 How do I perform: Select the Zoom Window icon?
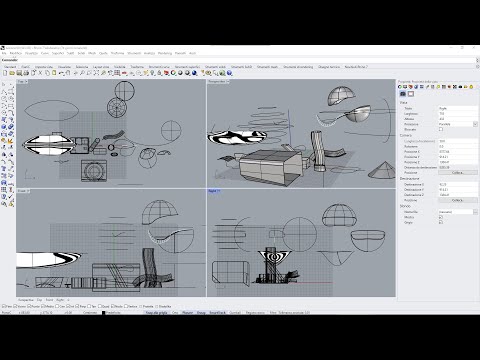89,73
